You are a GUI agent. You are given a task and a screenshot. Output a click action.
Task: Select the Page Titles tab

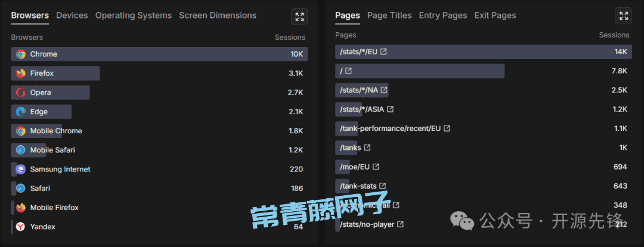[x=389, y=15]
